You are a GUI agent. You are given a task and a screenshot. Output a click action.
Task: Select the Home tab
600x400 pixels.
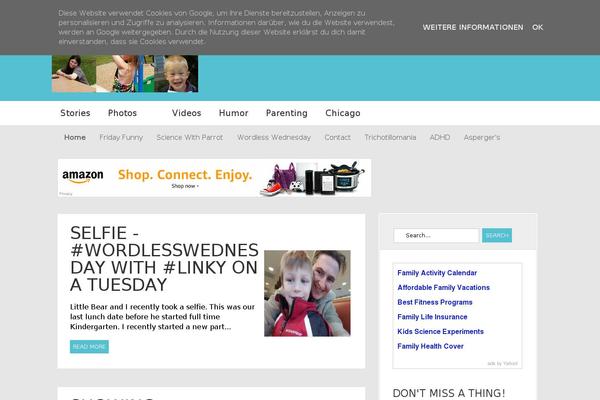(x=75, y=137)
